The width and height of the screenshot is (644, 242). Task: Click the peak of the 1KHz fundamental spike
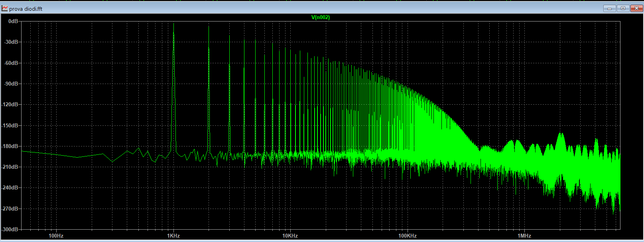point(173,24)
